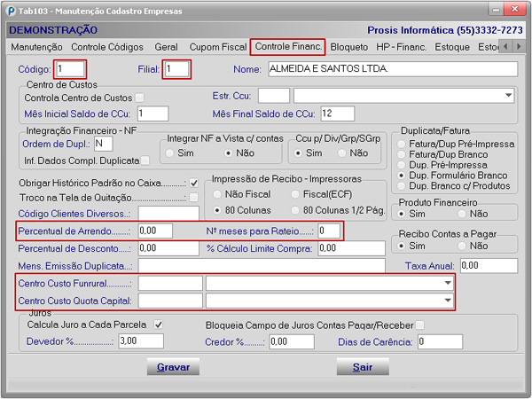Click the Estr. Ccu code field

click(x=274, y=96)
